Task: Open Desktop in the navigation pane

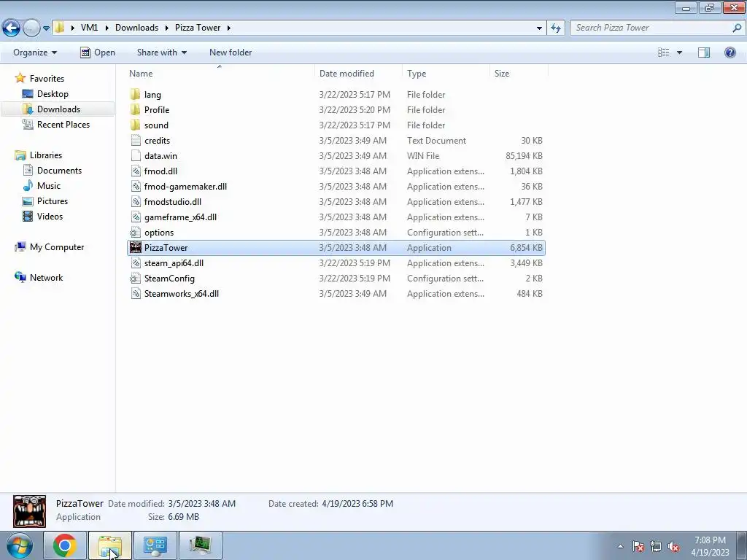Action: tap(53, 94)
